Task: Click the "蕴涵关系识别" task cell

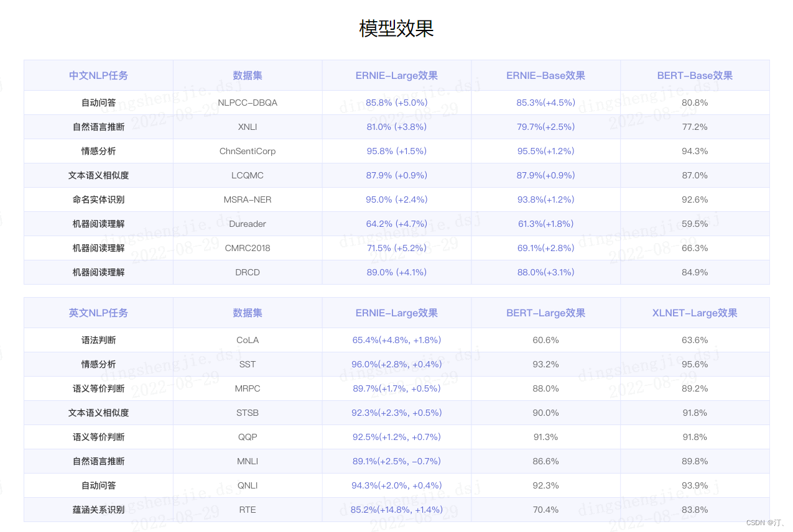Action: [x=98, y=510]
